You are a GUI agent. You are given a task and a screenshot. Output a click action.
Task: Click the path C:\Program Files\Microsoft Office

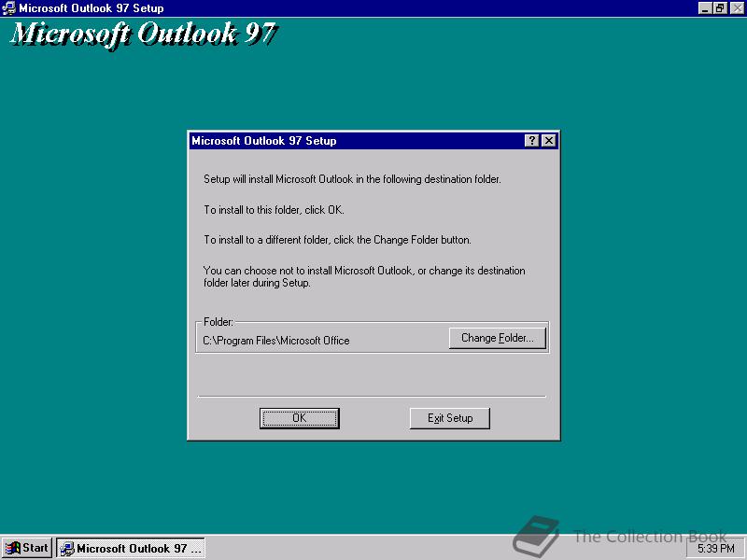point(276,341)
